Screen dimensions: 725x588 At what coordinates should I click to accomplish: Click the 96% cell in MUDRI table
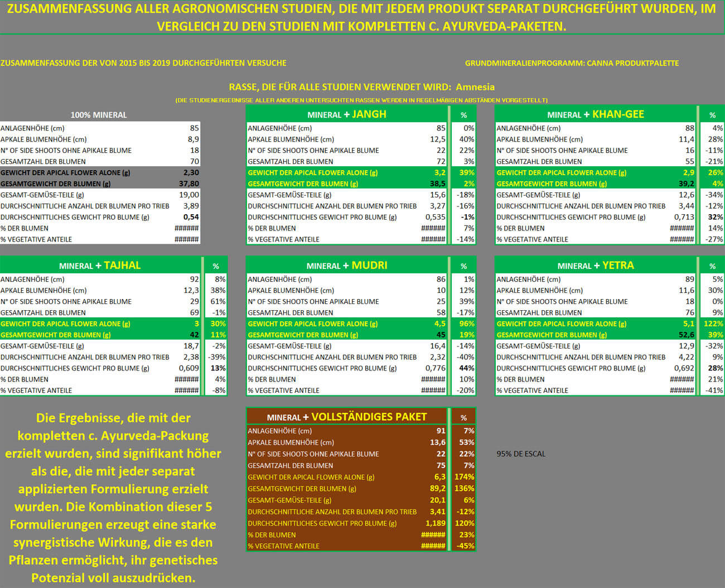(x=466, y=324)
